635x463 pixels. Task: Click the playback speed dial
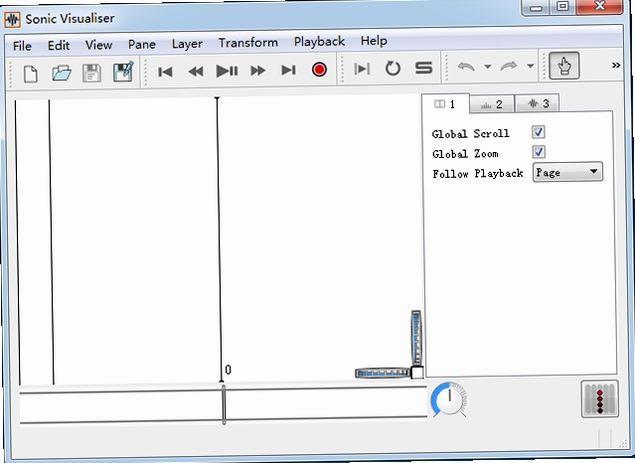click(x=449, y=399)
